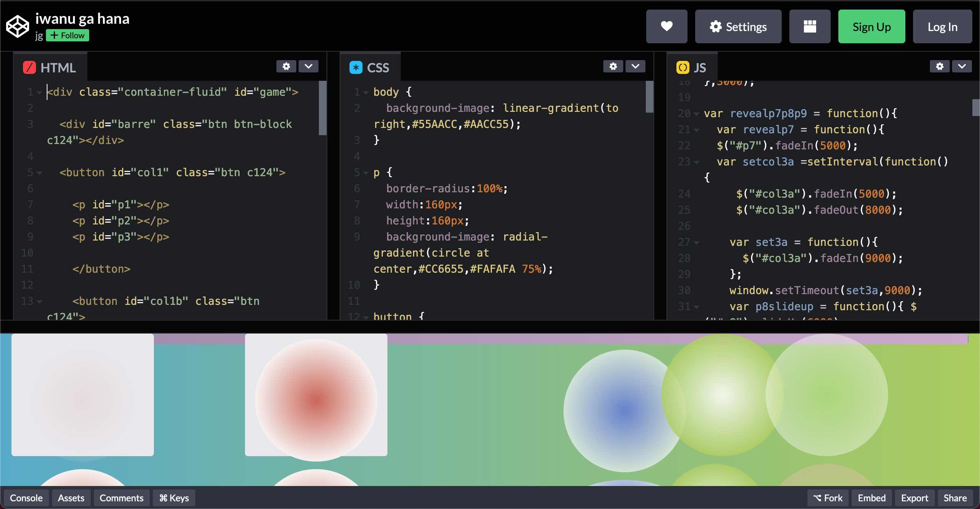Open the Assets tab
Screen dimensions: 980x509
(71, 498)
